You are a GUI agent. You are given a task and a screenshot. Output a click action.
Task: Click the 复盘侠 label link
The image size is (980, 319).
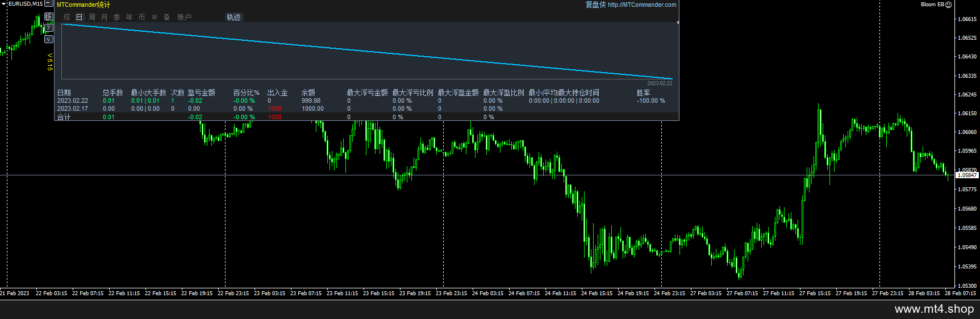coord(596,5)
